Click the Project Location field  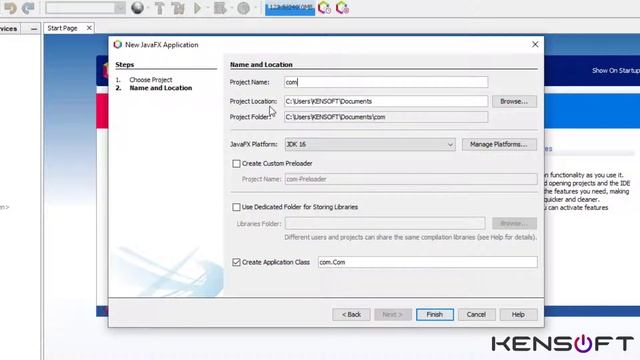point(386,101)
